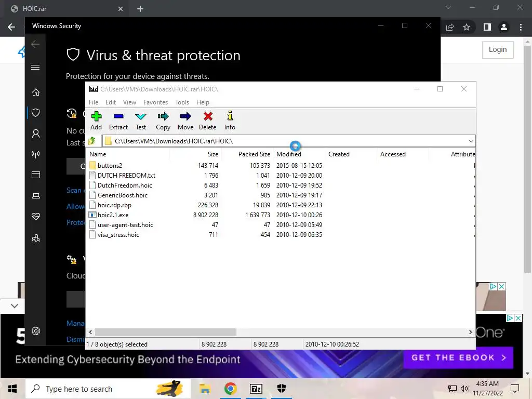Open the Windows Start menu
This screenshot has height=399, width=532.
pos(12,389)
